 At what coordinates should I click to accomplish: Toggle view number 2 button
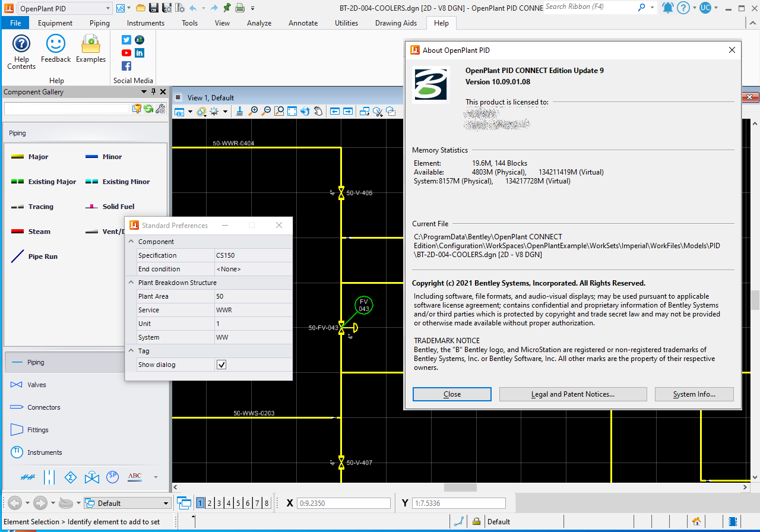tap(210, 503)
